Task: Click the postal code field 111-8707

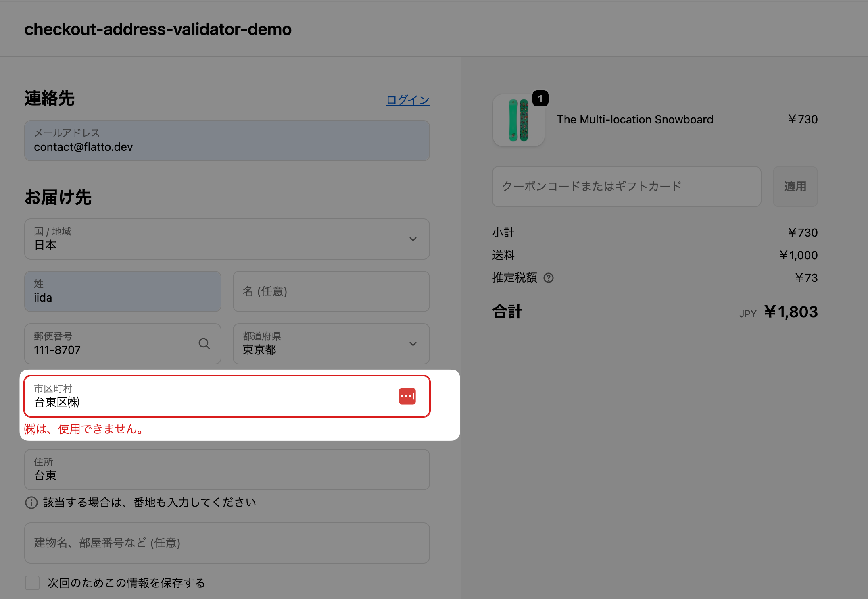Action: coord(109,344)
